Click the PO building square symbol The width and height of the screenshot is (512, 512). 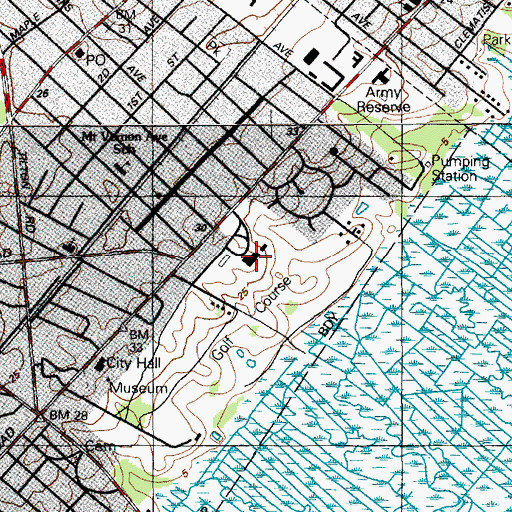[x=80, y=53]
